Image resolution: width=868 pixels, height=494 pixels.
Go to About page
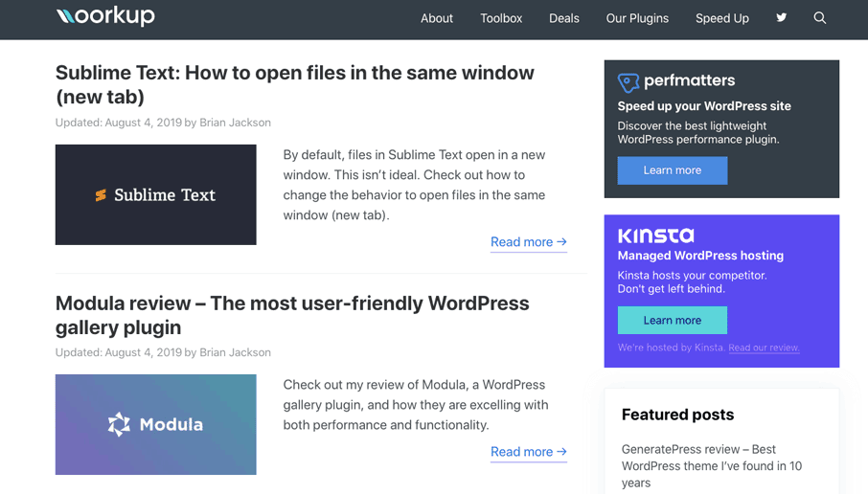click(437, 18)
